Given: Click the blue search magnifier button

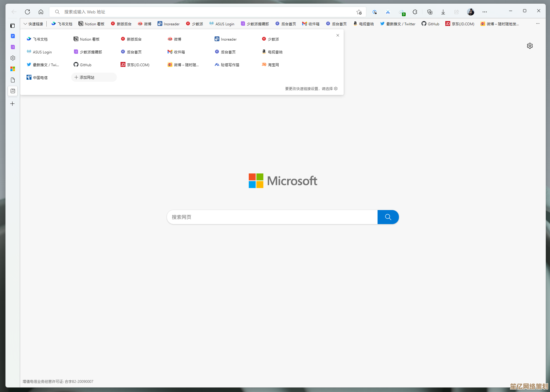Looking at the screenshot, I should [x=388, y=217].
